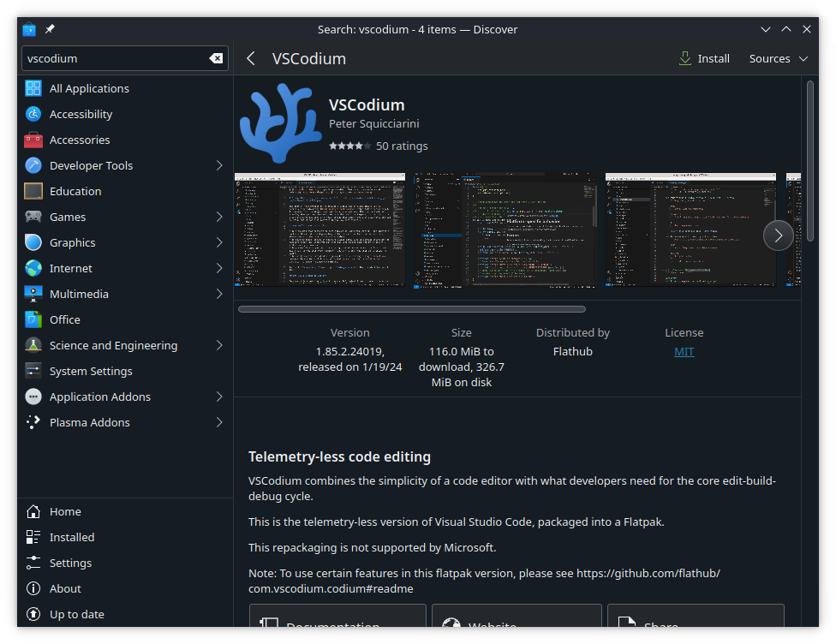Click the star rating of VSCodium
The height and width of the screenshot is (644, 836).
pyautogui.click(x=349, y=146)
